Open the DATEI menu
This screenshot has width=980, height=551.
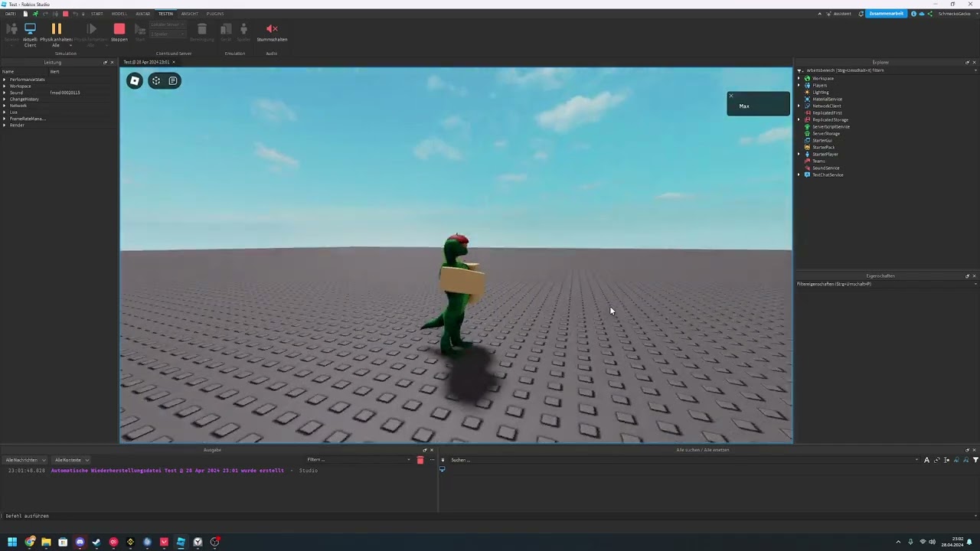tap(11, 14)
